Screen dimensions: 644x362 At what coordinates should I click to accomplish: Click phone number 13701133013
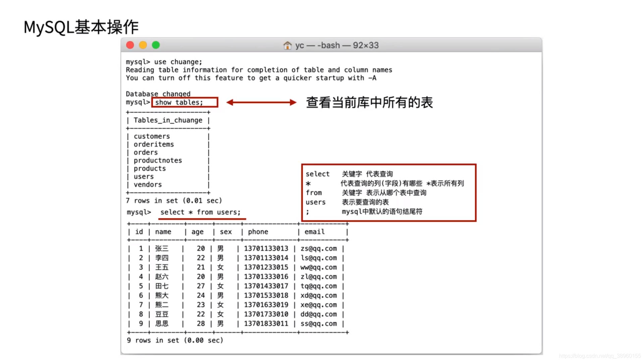point(266,249)
